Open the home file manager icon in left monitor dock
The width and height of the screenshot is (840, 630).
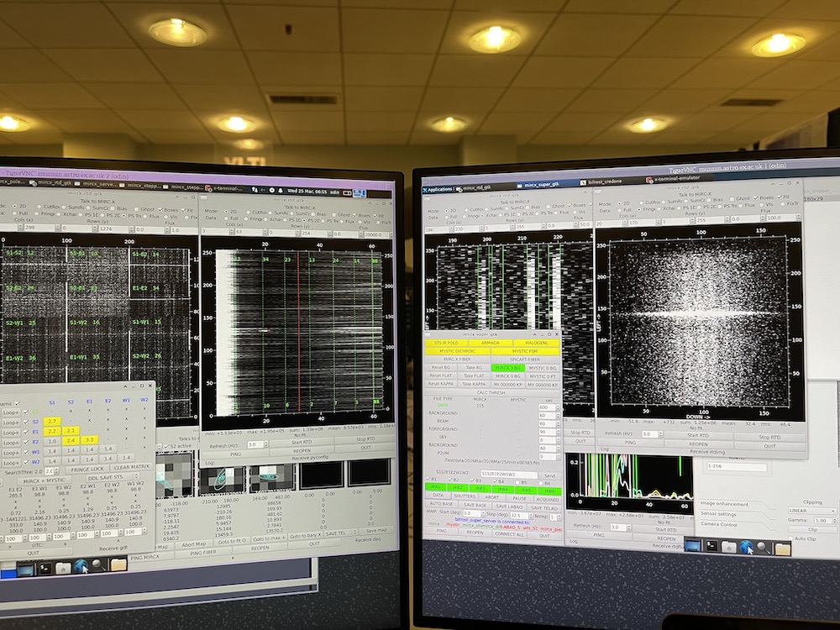click(x=62, y=568)
